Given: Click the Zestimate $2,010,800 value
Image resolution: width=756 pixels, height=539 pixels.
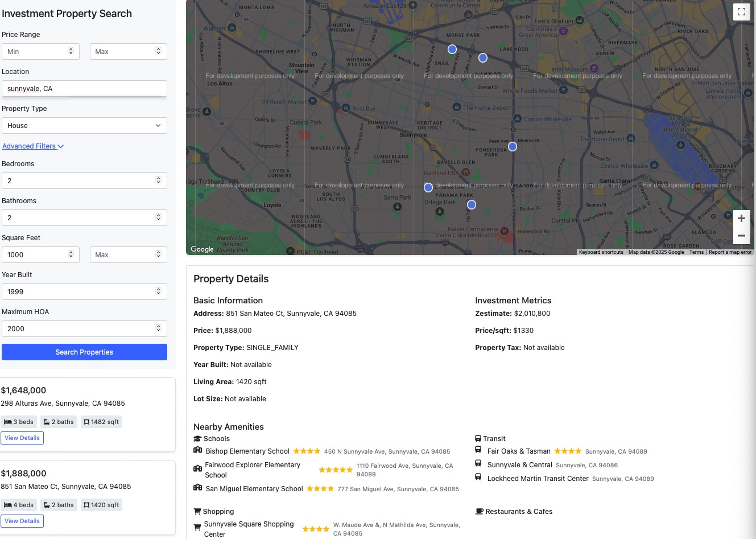Looking at the screenshot, I should [532, 314].
